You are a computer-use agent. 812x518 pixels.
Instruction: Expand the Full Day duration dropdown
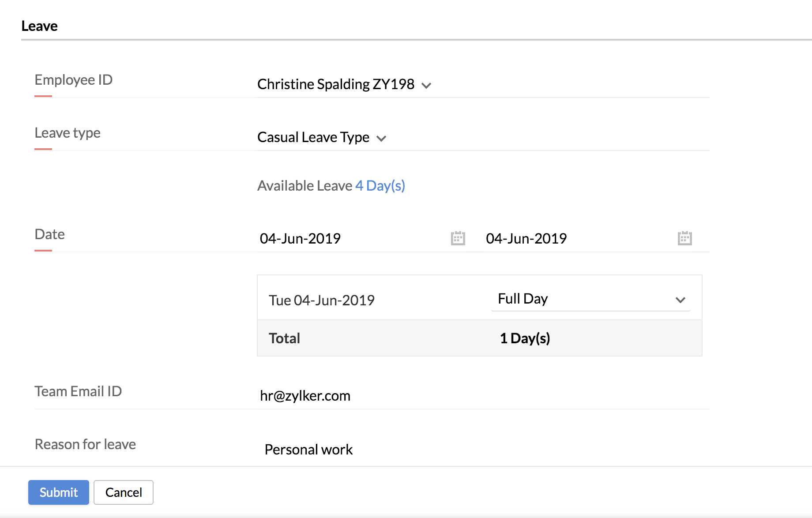tap(591, 299)
